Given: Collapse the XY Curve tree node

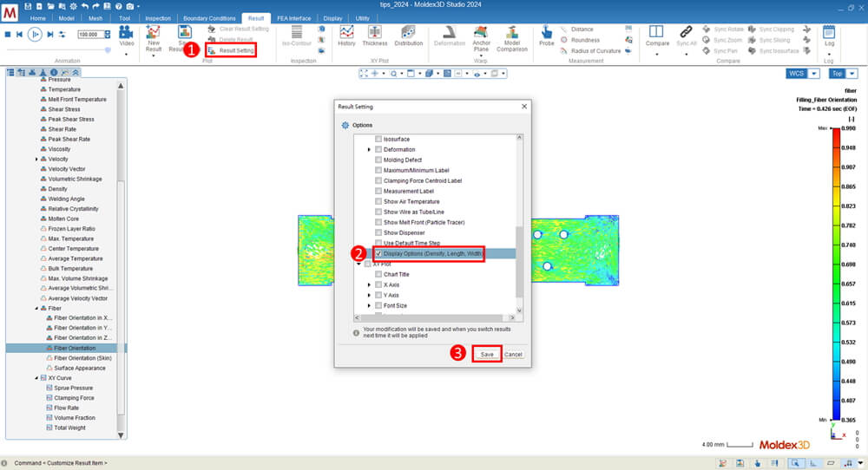Looking at the screenshot, I should pyautogui.click(x=36, y=378).
